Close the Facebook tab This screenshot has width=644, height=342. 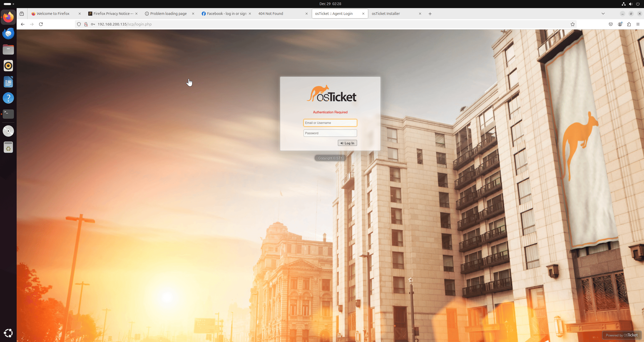(x=250, y=14)
